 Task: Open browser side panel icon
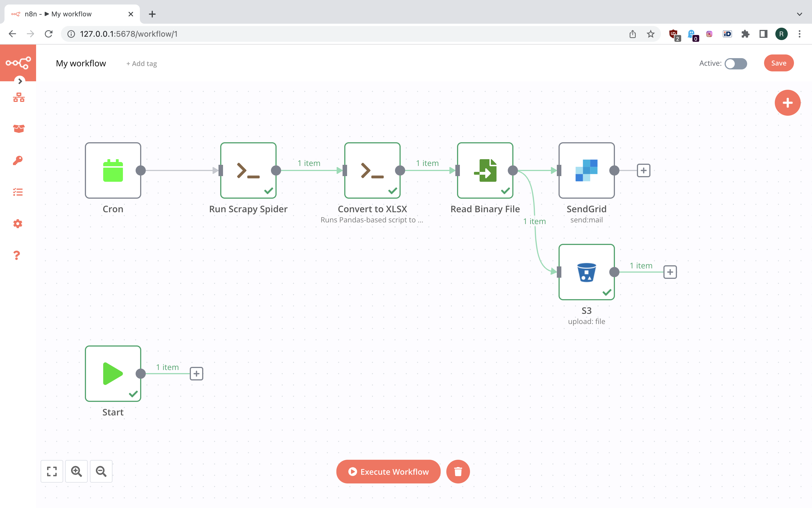click(763, 34)
